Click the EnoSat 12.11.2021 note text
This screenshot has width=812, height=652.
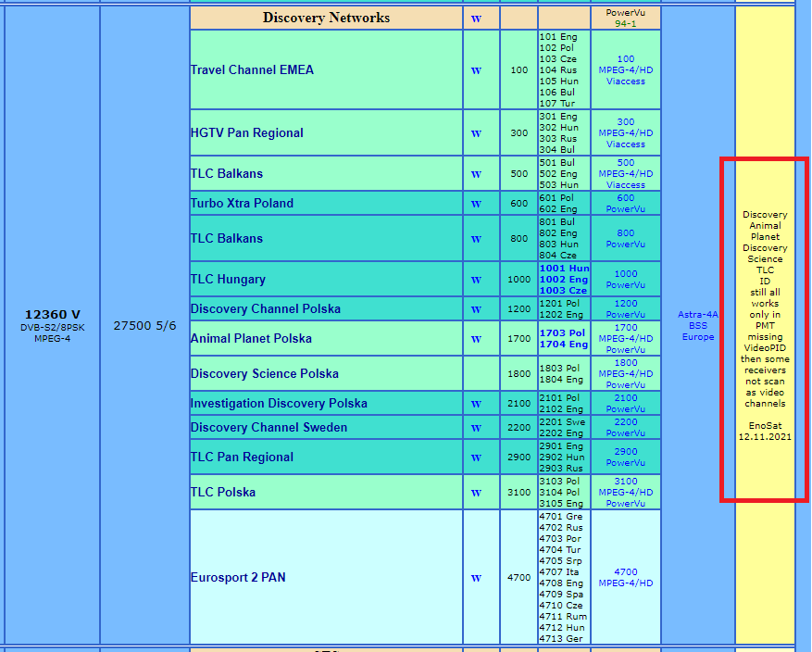[x=765, y=431]
